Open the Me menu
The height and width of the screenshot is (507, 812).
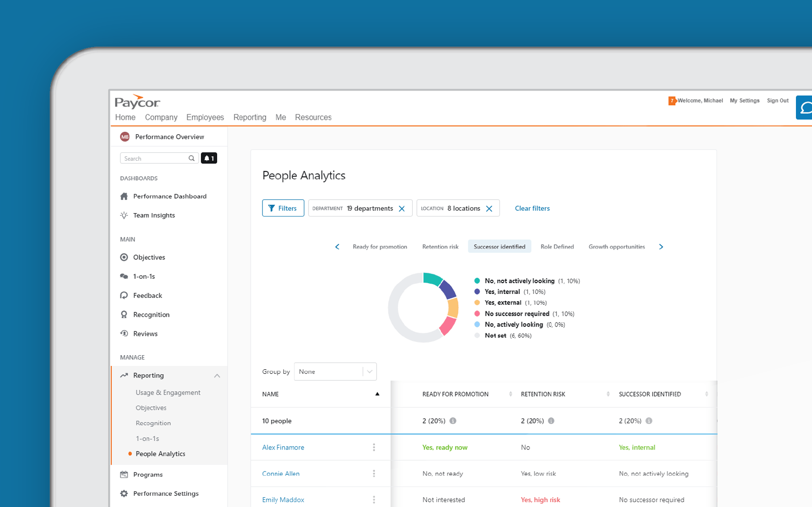[x=280, y=117]
